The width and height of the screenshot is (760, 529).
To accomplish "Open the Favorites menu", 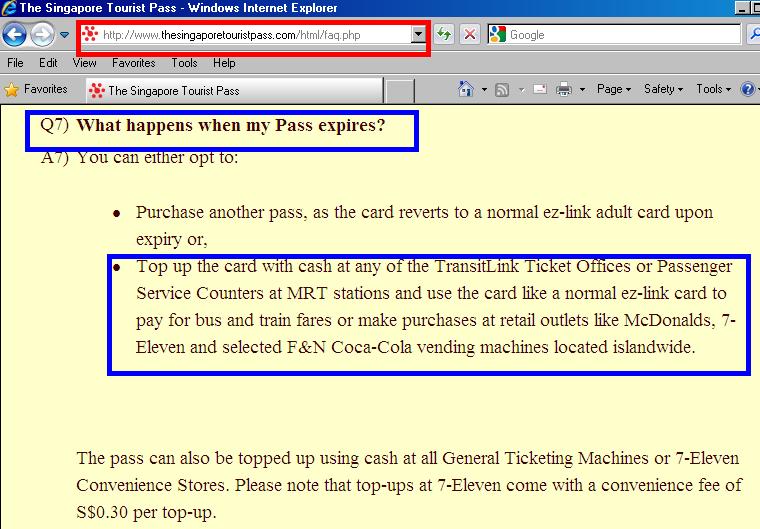I will [x=133, y=63].
